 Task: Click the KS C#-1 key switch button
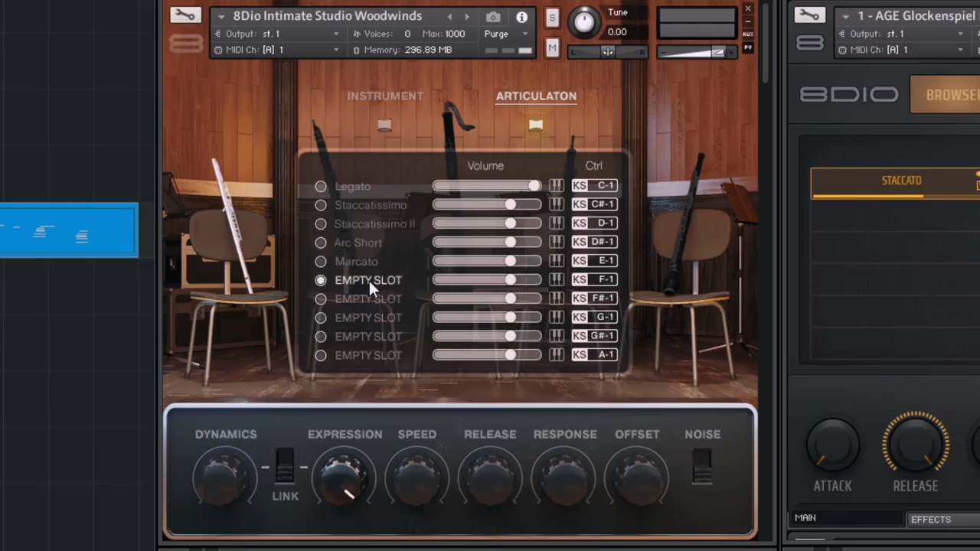(595, 204)
